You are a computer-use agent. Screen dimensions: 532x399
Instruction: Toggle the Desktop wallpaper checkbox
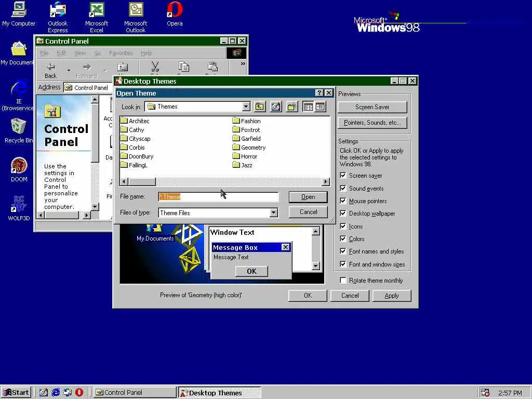coord(343,214)
